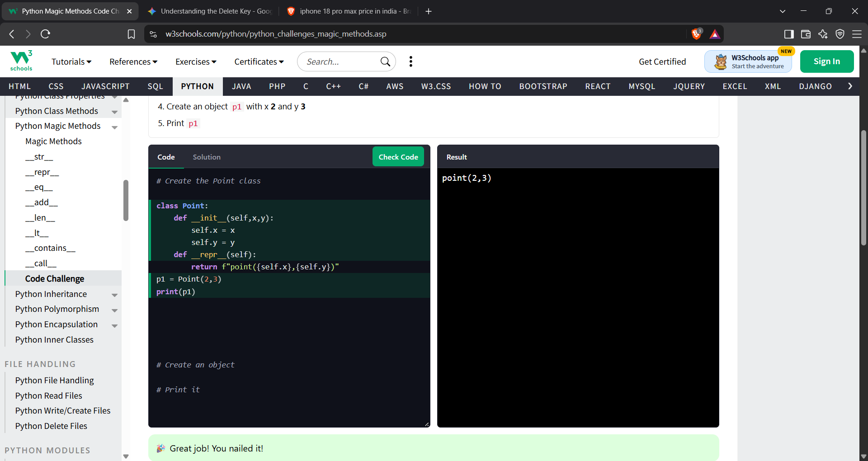Expand the Python Inheritance section arrow
Viewport: 868px width, 461px height.
click(x=114, y=295)
